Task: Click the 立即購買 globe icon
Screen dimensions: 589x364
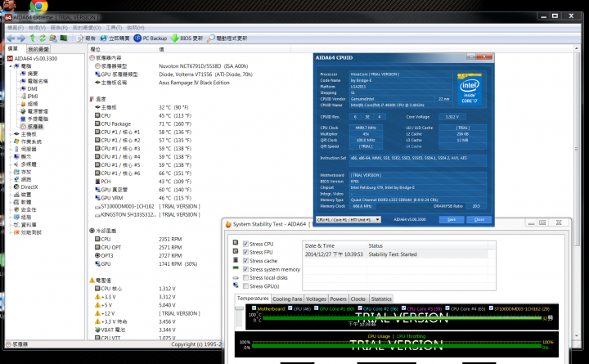Action: (104, 38)
